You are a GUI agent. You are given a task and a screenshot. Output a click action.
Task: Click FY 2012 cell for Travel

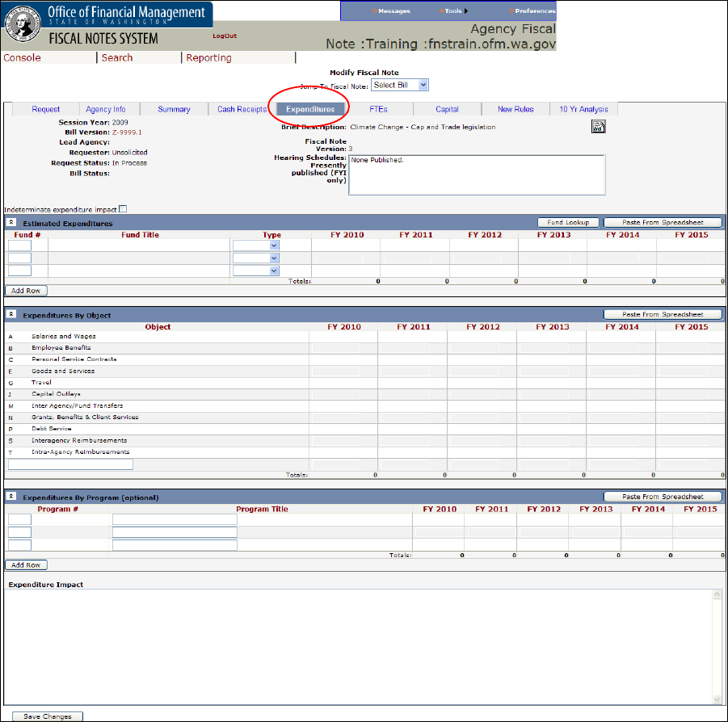pos(482,383)
